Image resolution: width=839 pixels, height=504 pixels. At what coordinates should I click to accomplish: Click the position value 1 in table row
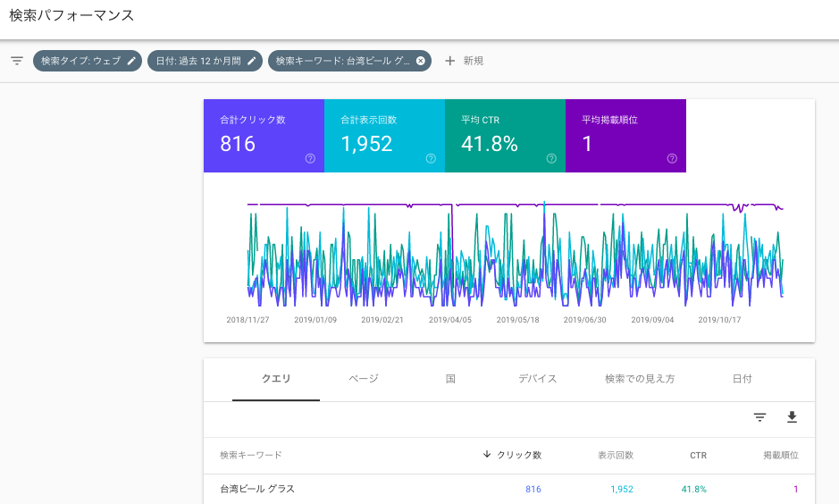795,489
